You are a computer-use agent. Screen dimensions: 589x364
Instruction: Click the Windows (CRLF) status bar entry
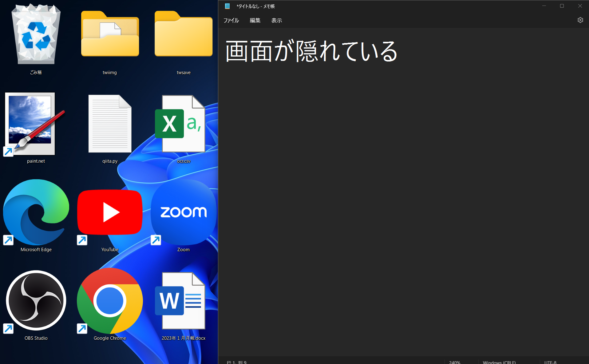499,362
